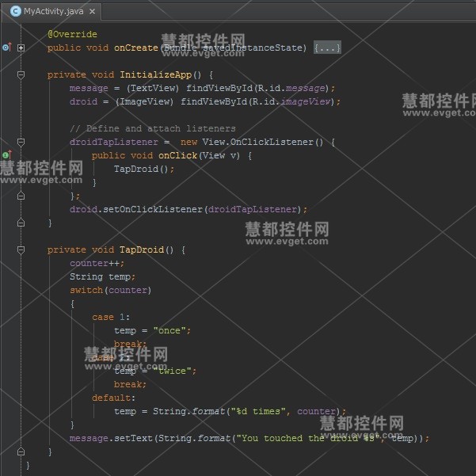476x476 pixels.
Task: Collapse the InitializeApp method fold marker
Action: click(21, 74)
